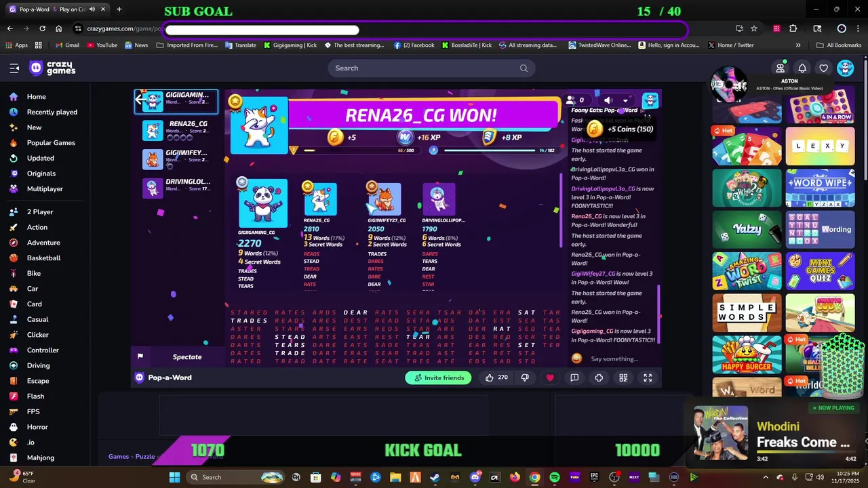
Task: Open the favorites heart in header
Action: 823,68
